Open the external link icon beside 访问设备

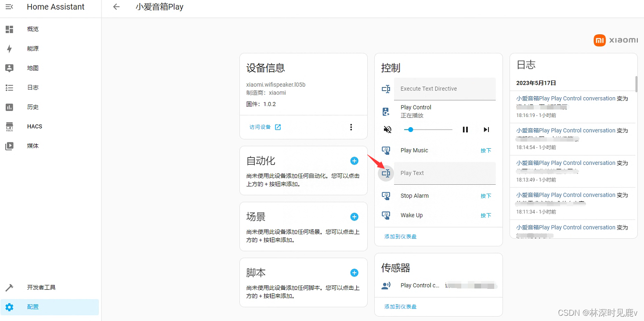pos(278,127)
